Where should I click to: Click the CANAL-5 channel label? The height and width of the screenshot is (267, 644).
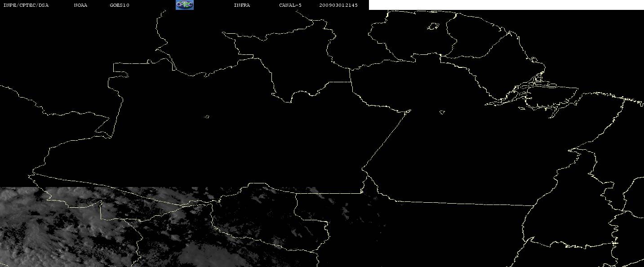(x=290, y=5)
